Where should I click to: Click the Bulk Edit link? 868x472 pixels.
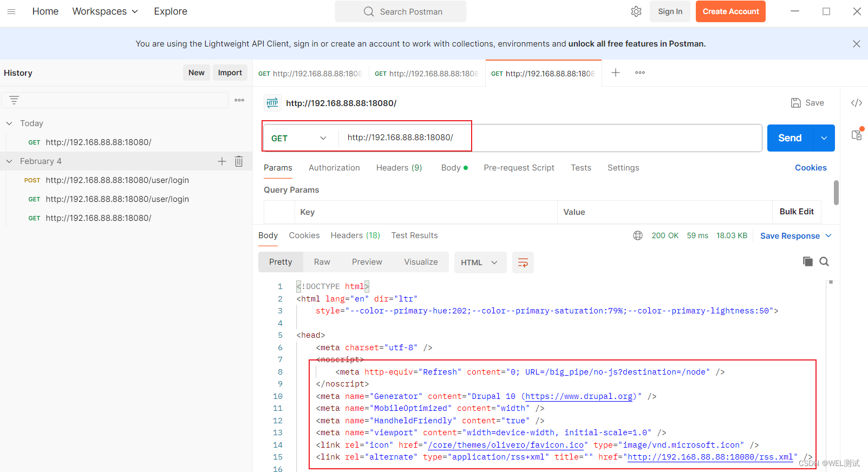tap(797, 212)
